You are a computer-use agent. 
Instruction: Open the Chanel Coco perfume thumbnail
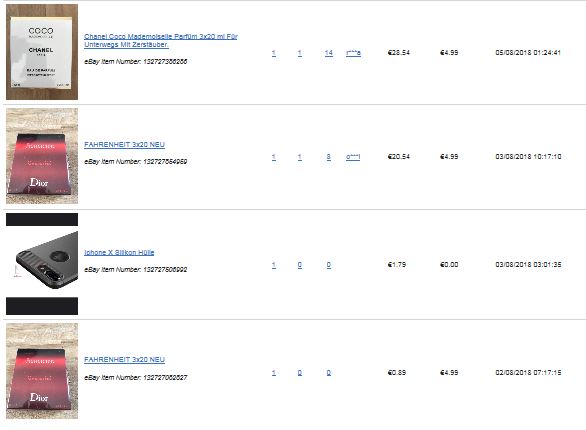click(42, 52)
